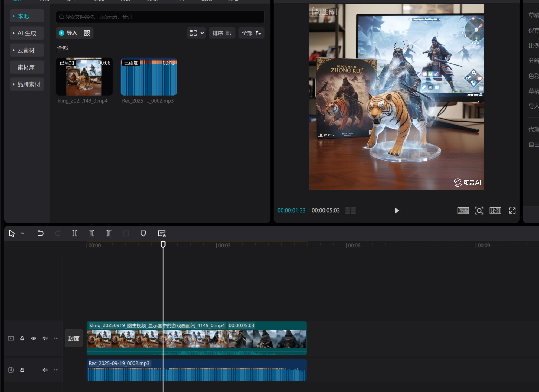Click the video track type icon
The height and width of the screenshot is (392, 539).
tap(11, 338)
